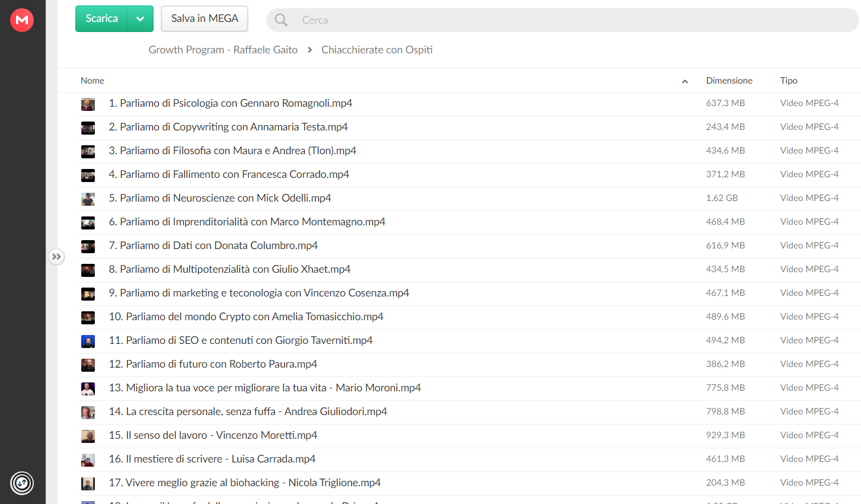Click thumbnail of Il mestiere di scrivere video

tap(88, 460)
